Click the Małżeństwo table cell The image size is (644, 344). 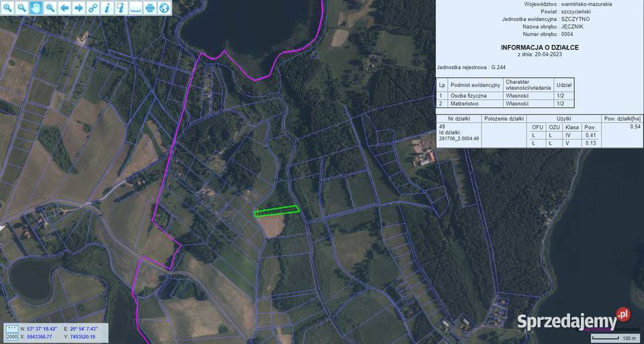(476, 104)
